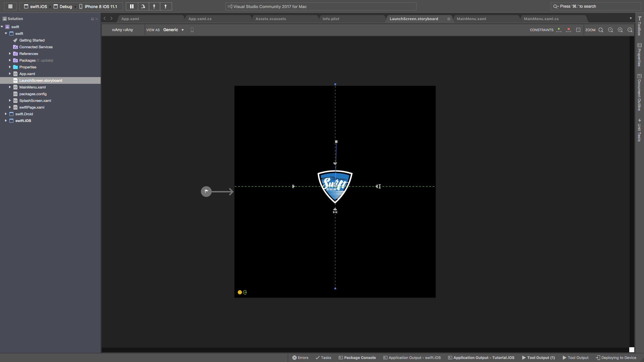Click the remove constraints icon
644x362 pixels.
pos(569,30)
